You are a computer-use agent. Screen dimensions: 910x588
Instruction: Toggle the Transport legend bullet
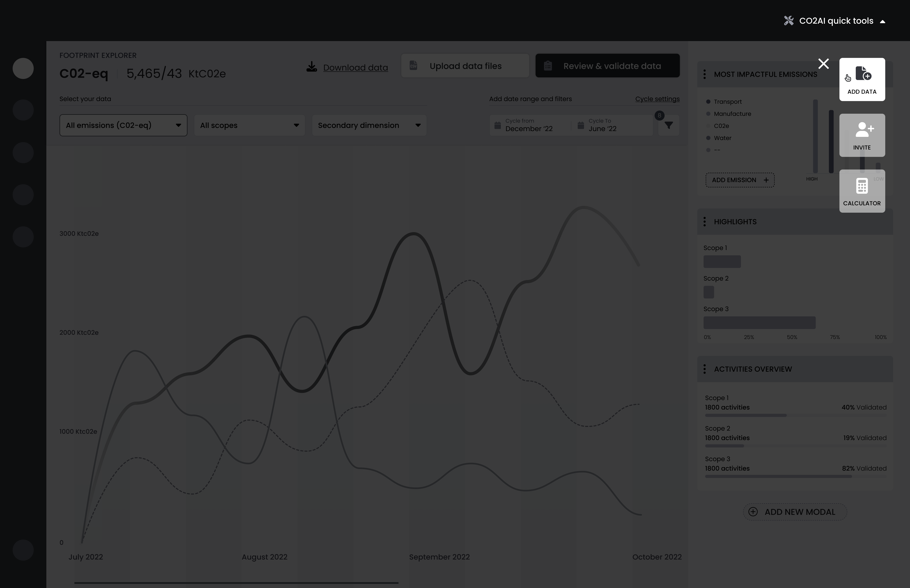[x=708, y=102]
